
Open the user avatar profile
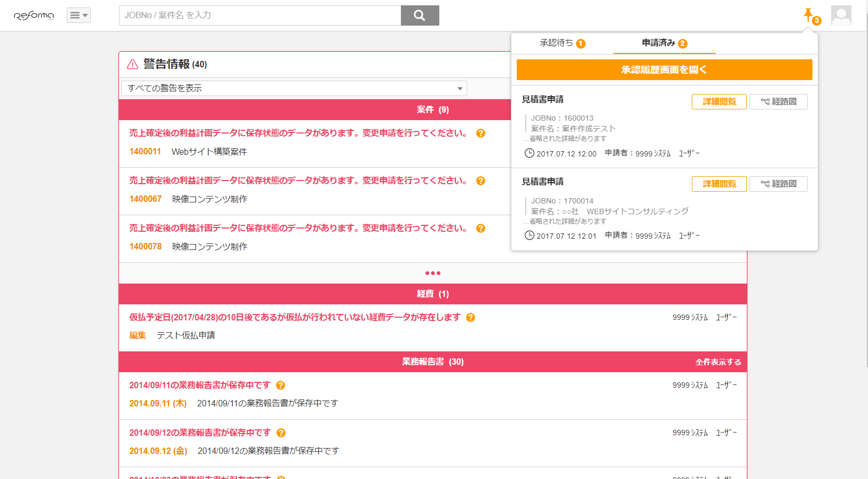click(x=841, y=15)
